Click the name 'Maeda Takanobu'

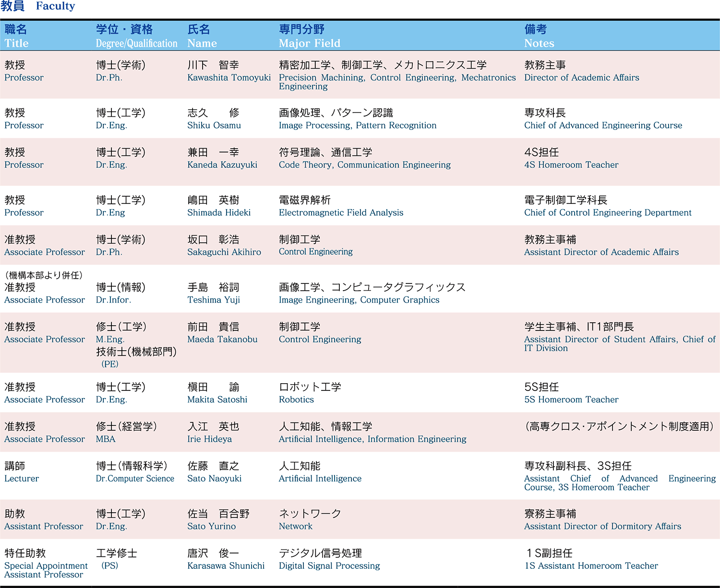pos(222,339)
